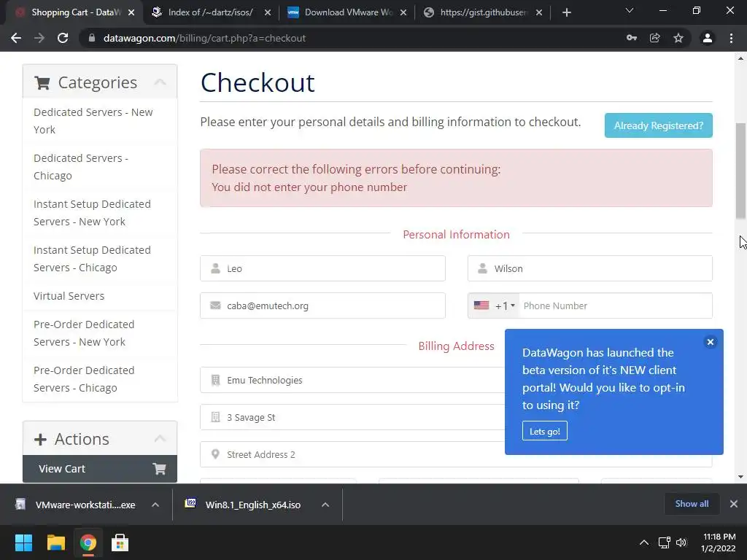Share this page via share icon
The height and width of the screenshot is (560, 747).
click(655, 38)
